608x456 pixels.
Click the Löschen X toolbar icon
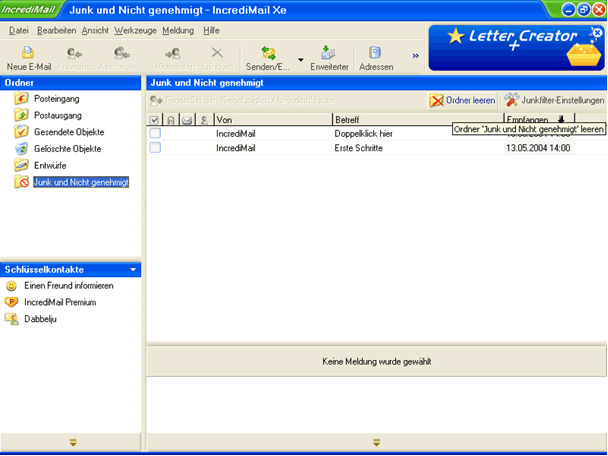point(217,52)
